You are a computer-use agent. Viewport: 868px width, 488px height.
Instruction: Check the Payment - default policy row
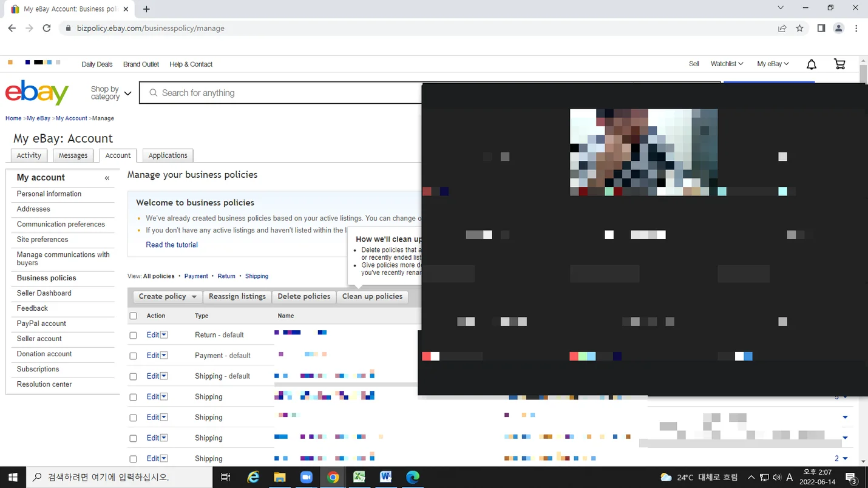pyautogui.click(x=134, y=356)
